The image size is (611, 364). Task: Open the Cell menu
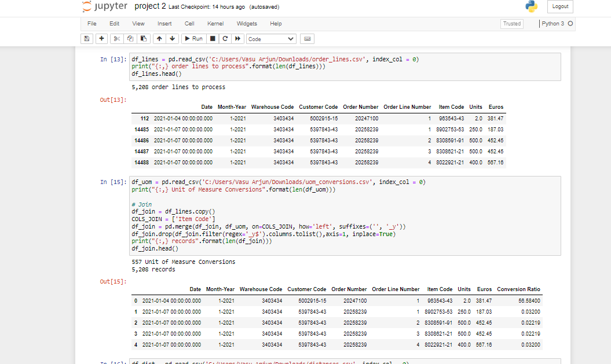189,24
